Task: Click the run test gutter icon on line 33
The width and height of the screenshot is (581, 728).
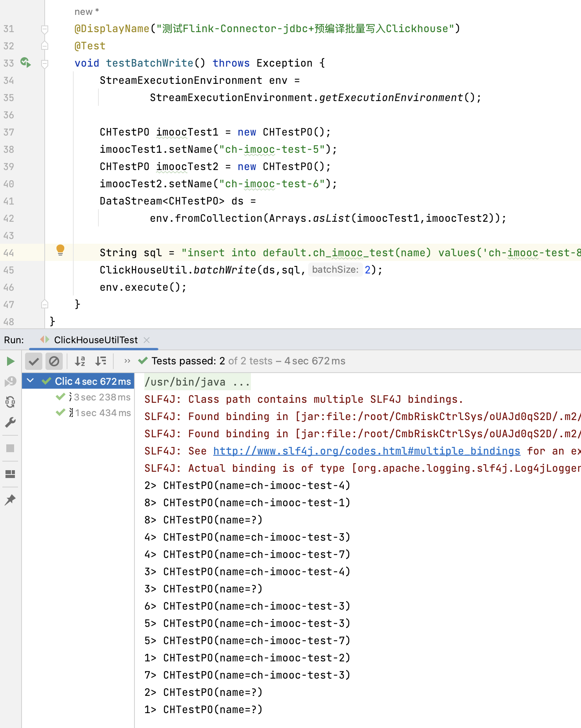Action: pyautogui.click(x=25, y=62)
